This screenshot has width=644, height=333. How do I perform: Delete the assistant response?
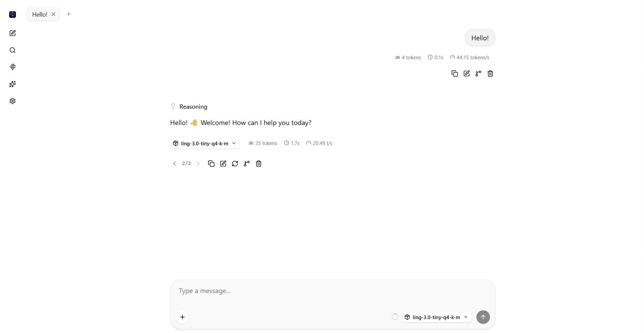(x=259, y=164)
